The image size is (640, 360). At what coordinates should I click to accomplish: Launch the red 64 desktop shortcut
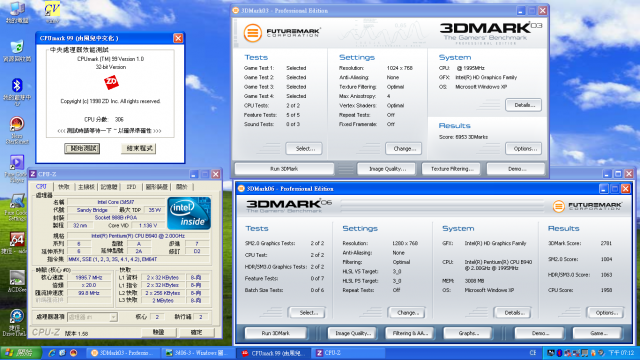(17, 243)
